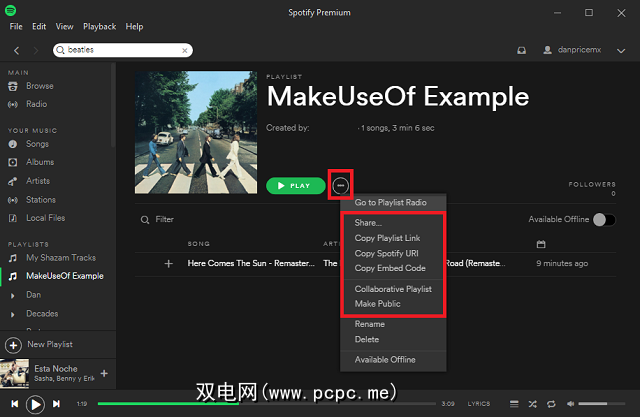Select Copy Playlist Link from context menu
The width and height of the screenshot is (640, 417).
387,238
